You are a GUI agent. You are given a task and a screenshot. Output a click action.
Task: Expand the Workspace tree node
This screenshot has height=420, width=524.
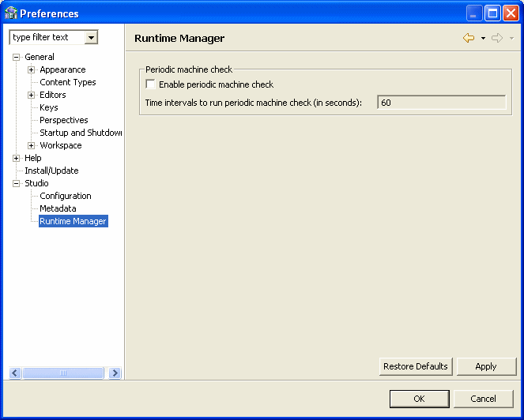(x=32, y=145)
